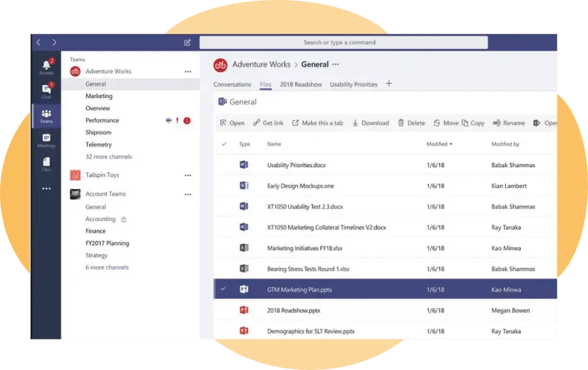Select the Marketing channel

coord(99,96)
